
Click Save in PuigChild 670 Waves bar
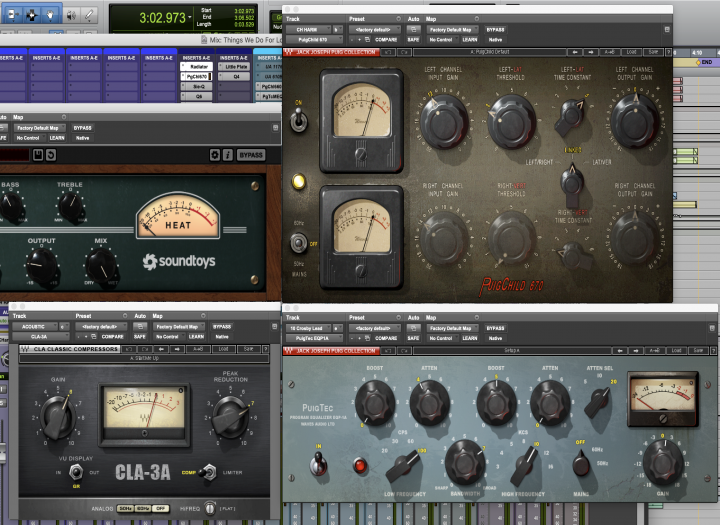[653, 52]
